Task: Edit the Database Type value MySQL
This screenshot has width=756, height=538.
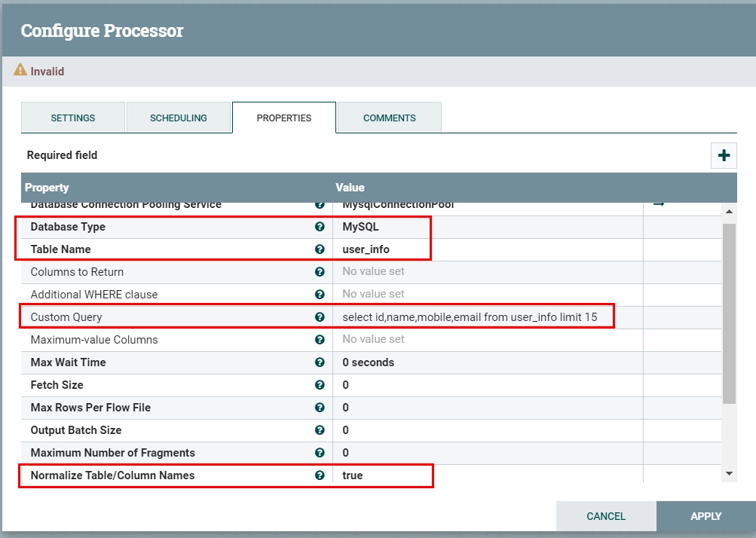Action: pos(488,227)
